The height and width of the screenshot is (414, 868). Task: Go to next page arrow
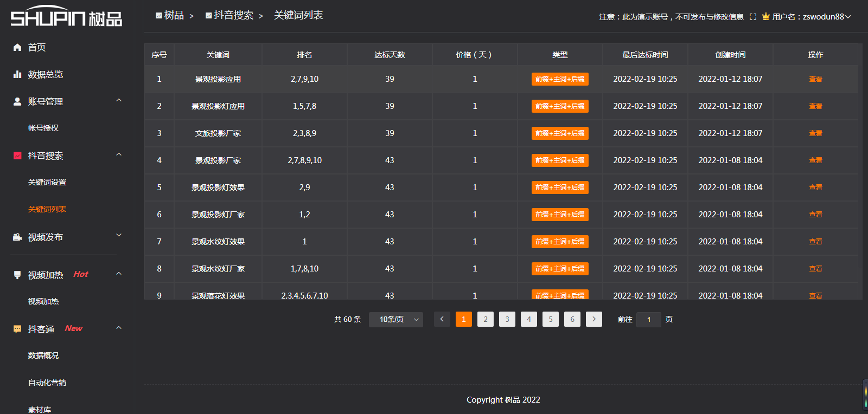click(x=594, y=319)
